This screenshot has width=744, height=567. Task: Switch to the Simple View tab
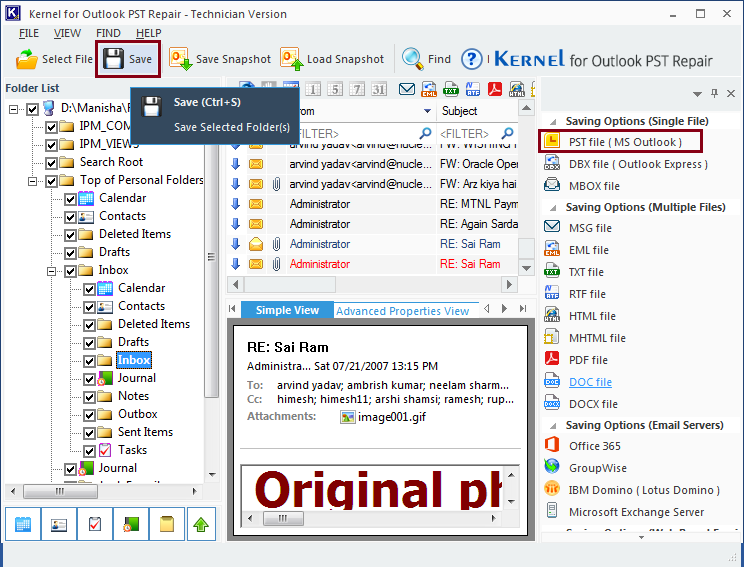(x=287, y=310)
